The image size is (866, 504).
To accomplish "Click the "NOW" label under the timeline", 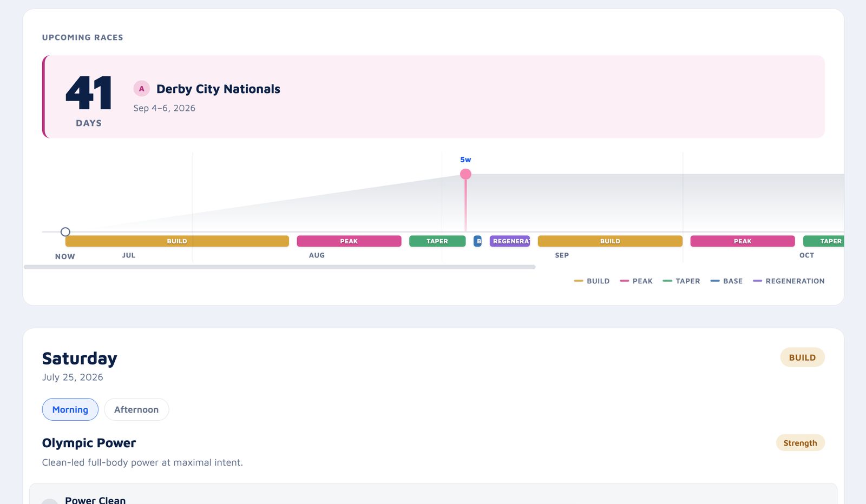I will click(x=65, y=256).
